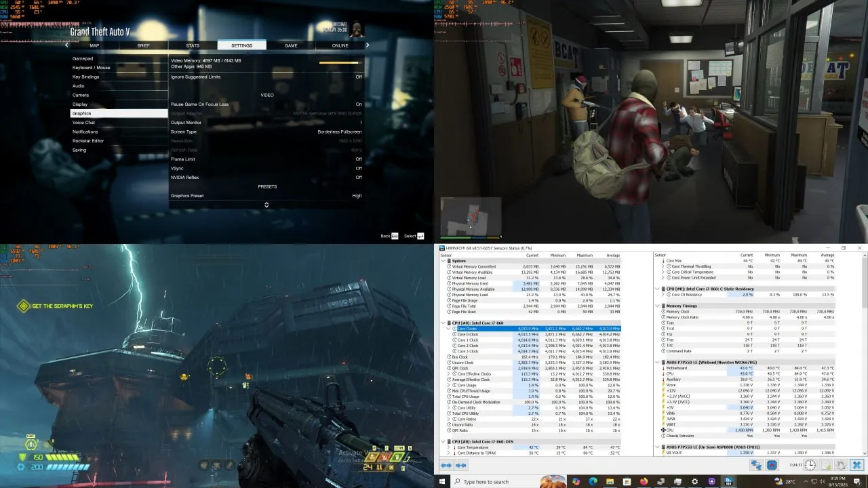This screenshot has width=868, height=488.
Task: Switch to the STATS tab
Action: pos(193,45)
